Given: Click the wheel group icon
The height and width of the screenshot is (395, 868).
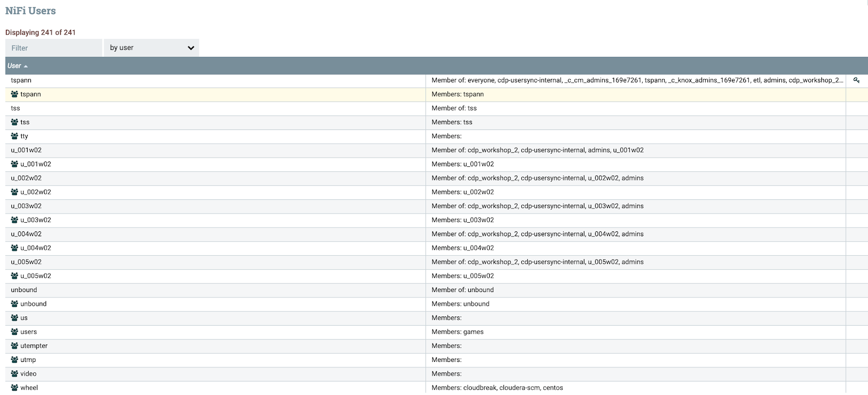Looking at the screenshot, I should point(15,388).
